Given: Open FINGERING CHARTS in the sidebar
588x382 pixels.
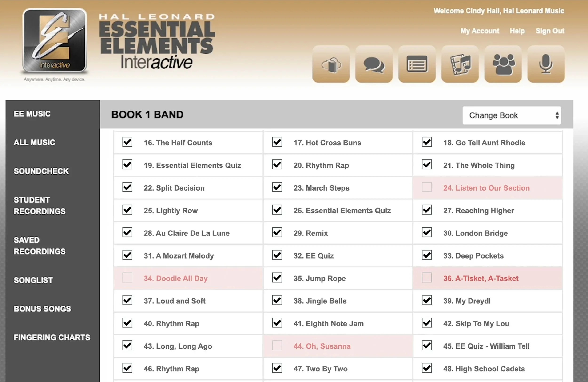Looking at the screenshot, I should 52,338.
